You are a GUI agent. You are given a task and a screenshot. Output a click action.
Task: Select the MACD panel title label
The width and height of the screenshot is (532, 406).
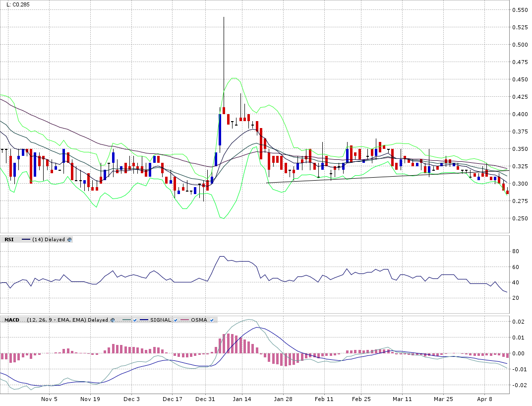tap(11, 320)
